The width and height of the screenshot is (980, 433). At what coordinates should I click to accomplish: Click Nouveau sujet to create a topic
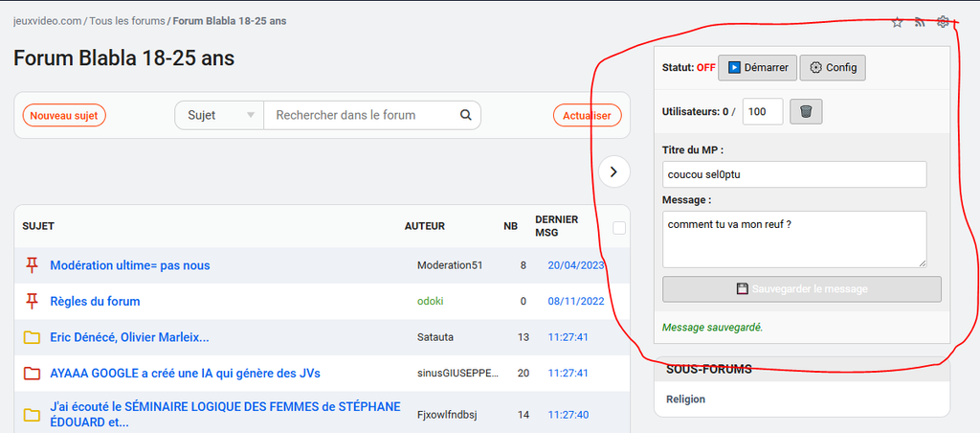pyautogui.click(x=64, y=115)
